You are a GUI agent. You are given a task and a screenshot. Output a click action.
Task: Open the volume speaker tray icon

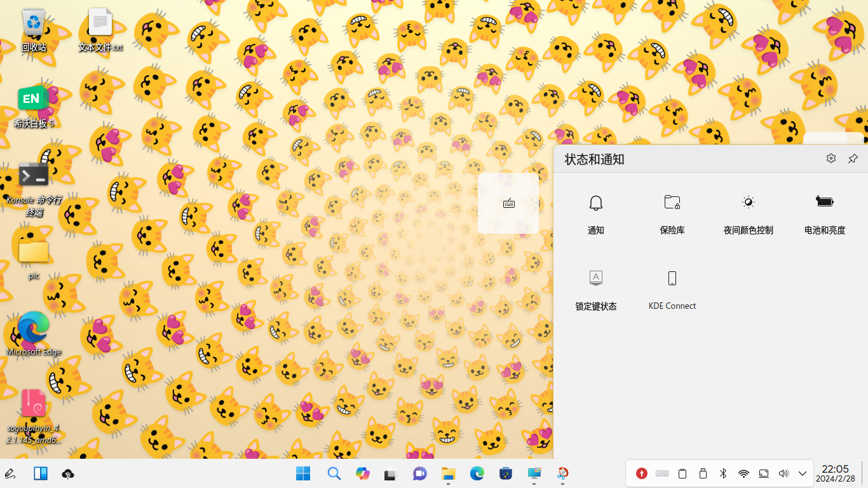pyautogui.click(x=783, y=473)
